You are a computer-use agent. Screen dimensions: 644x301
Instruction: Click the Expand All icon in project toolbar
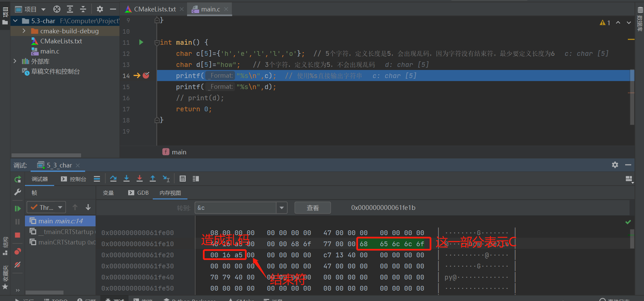[x=70, y=9]
